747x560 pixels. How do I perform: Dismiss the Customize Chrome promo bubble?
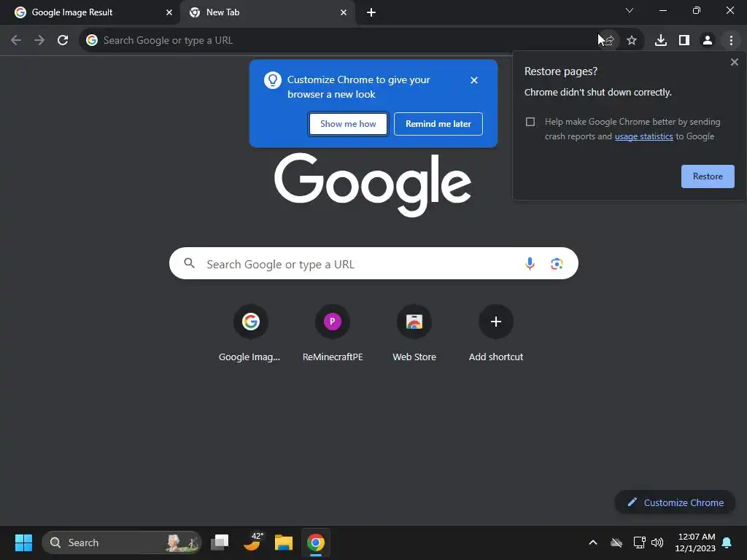coord(474,80)
